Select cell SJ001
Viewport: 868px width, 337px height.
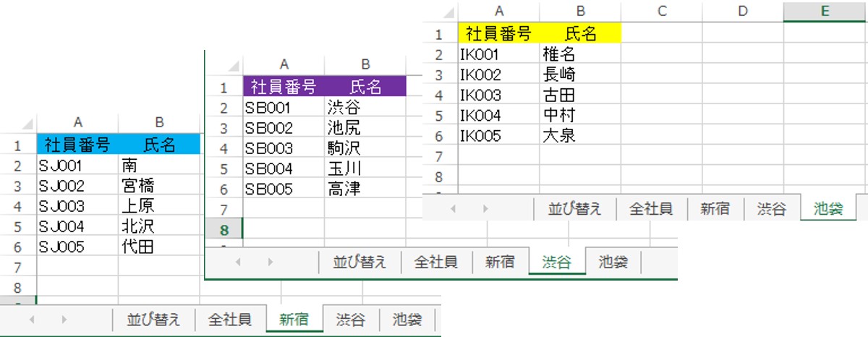tap(77, 164)
